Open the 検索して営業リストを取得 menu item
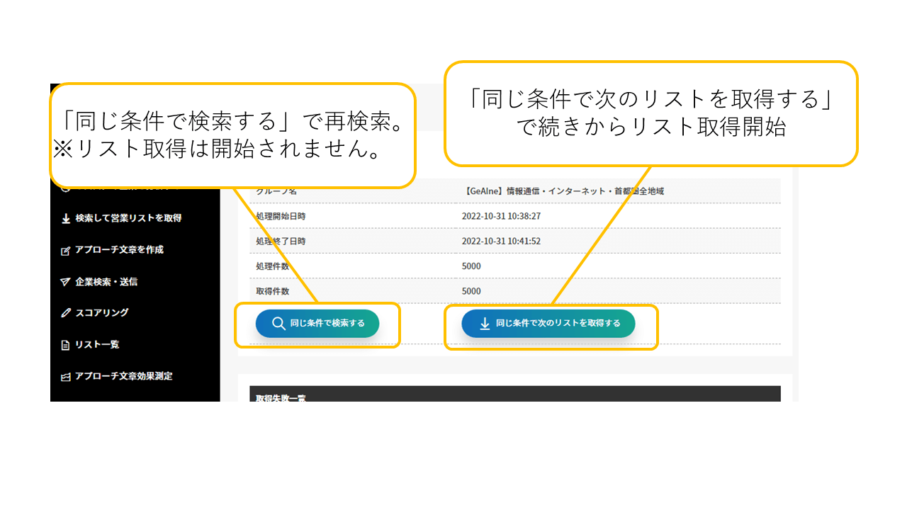This screenshot has height=510, width=907. click(128, 218)
